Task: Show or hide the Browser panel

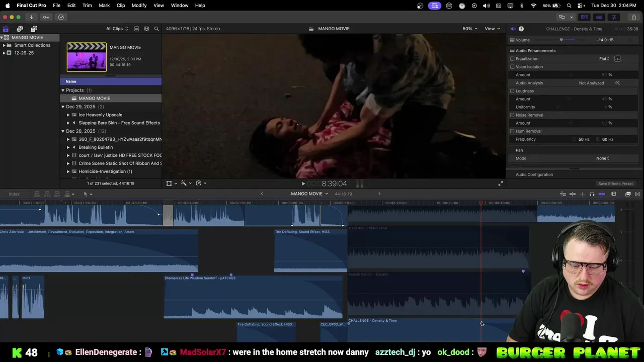Action: pyautogui.click(x=584, y=17)
